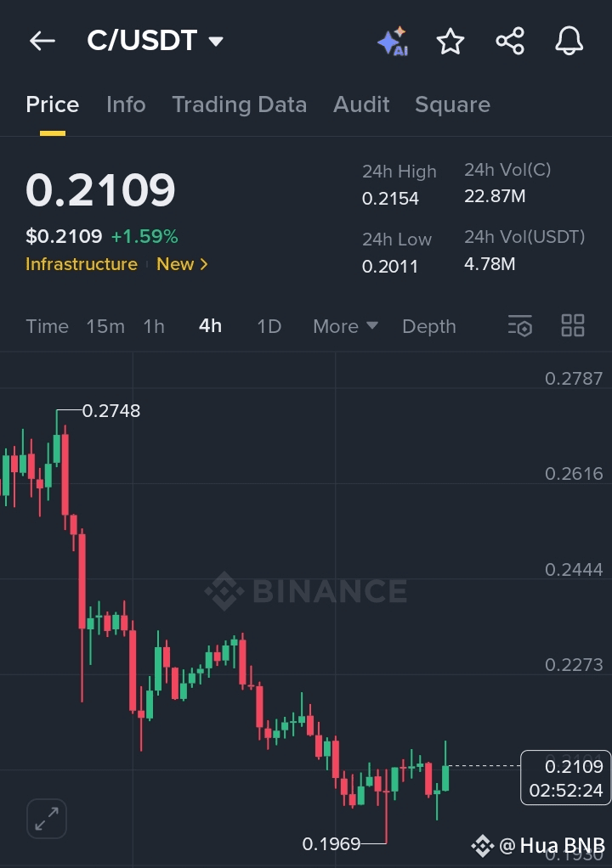Select the 15m timeframe
This screenshot has height=868, width=612.
coord(105,326)
